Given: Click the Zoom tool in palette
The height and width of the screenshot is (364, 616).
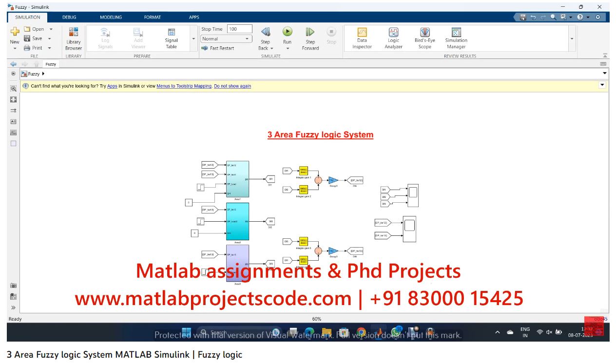Looking at the screenshot, I should coord(14,89).
